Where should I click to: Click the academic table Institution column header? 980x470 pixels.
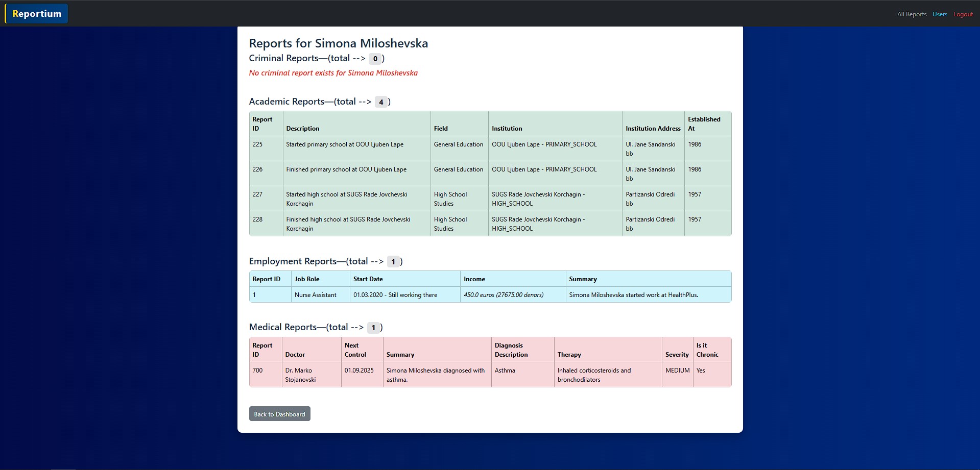click(x=555, y=123)
